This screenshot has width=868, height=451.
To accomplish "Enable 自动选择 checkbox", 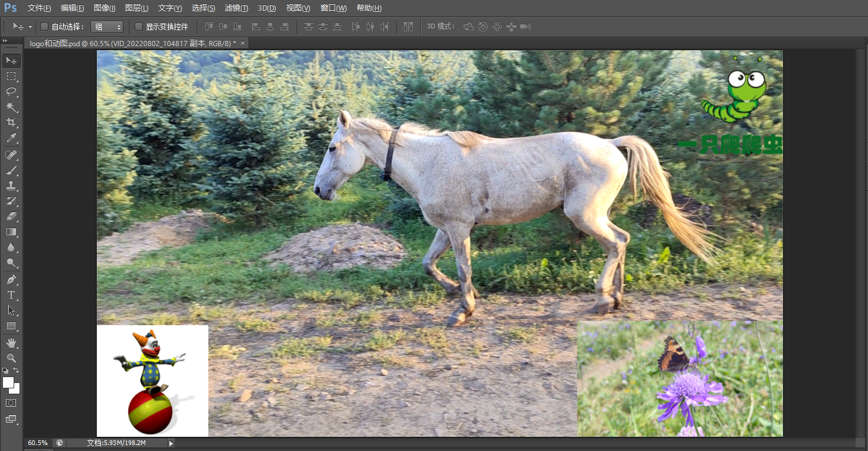I will pyautogui.click(x=44, y=27).
